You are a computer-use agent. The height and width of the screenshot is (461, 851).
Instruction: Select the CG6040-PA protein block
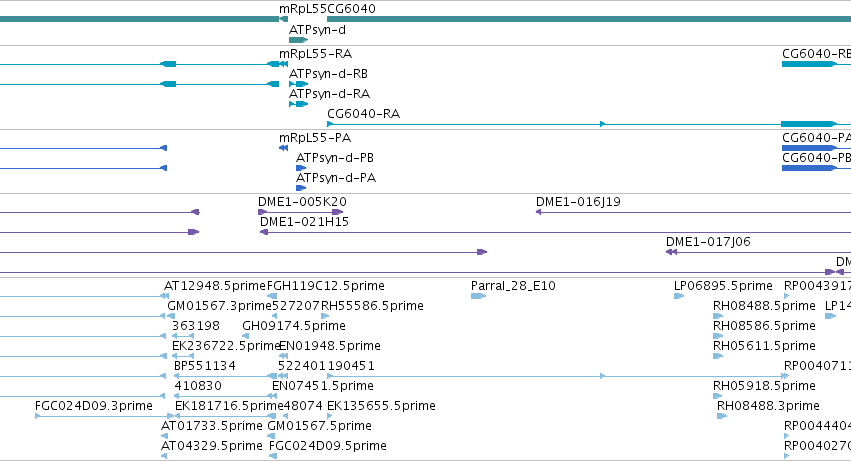[x=809, y=148]
